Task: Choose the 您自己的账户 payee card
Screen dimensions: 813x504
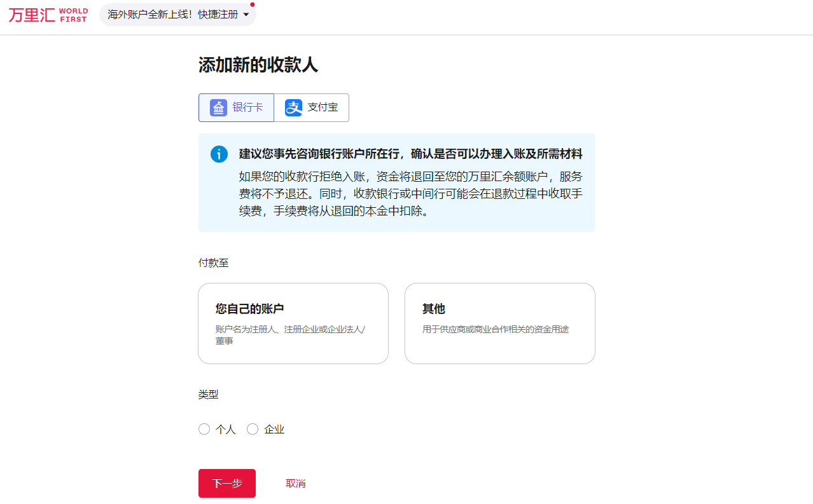Action: coord(293,324)
